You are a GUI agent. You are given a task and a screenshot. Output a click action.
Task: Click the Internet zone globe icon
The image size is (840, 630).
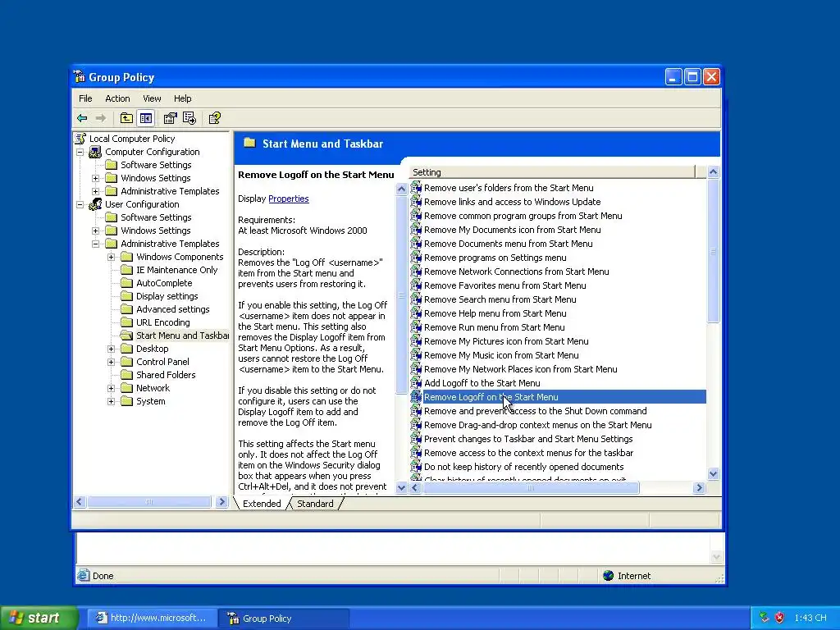coord(608,576)
